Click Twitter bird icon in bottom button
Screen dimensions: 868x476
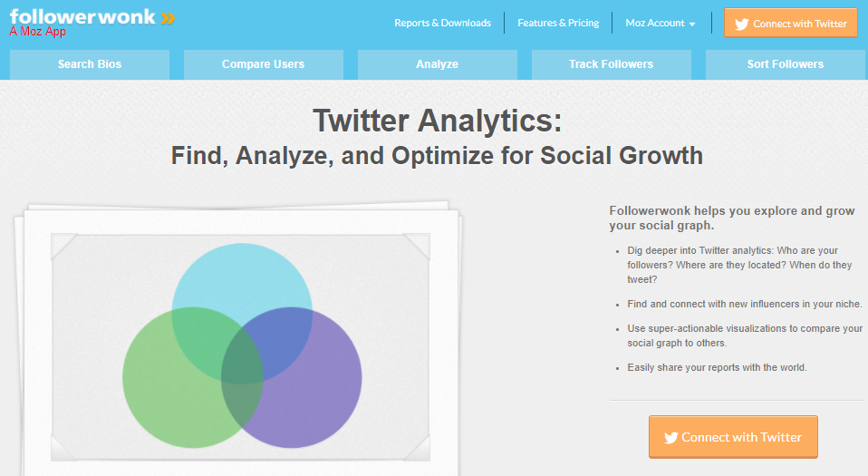pyautogui.click(x=670, y=438)
